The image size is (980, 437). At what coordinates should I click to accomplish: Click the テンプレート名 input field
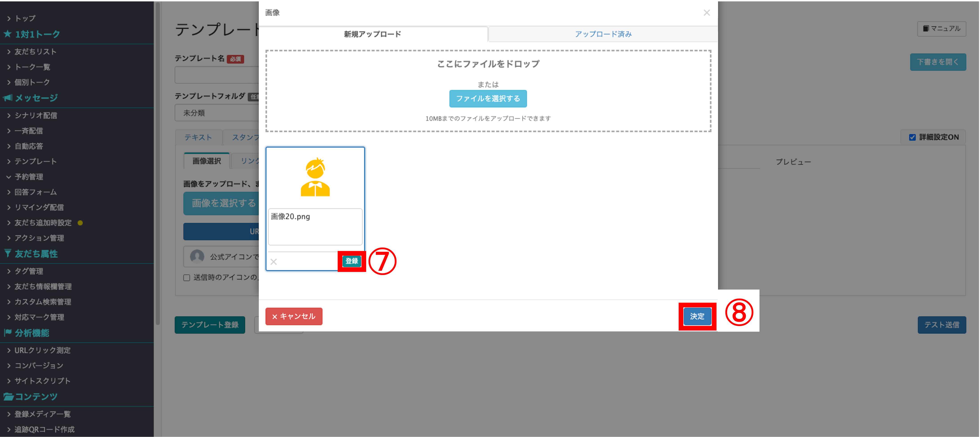(x=217, y=75)
